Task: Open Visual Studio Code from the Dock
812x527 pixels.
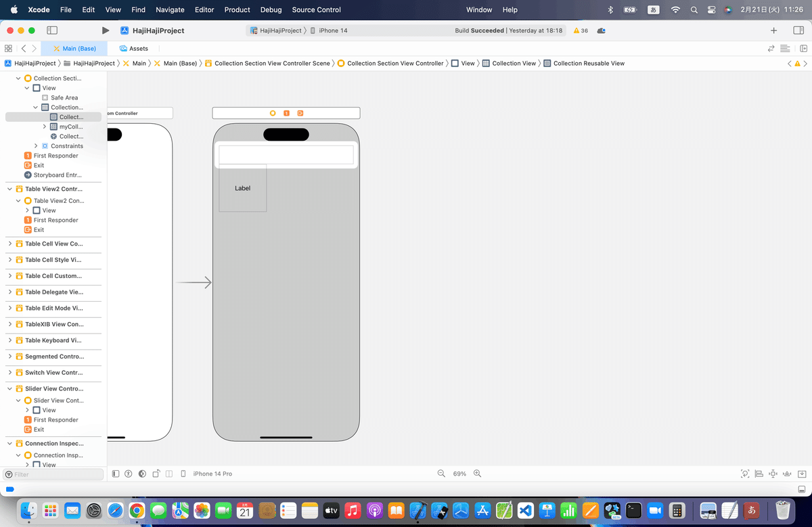Action: [x=526, y=510]
